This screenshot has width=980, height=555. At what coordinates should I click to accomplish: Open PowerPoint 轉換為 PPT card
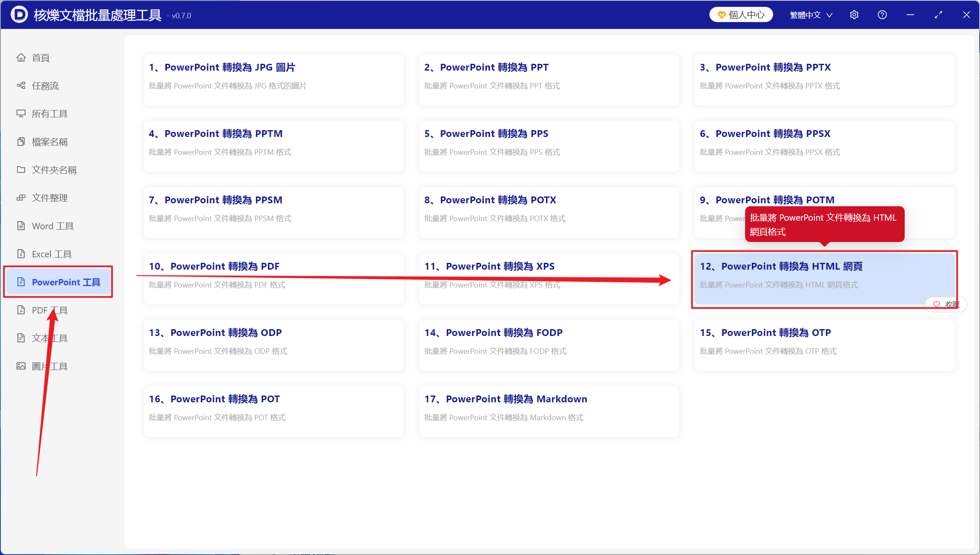(549, 80)
